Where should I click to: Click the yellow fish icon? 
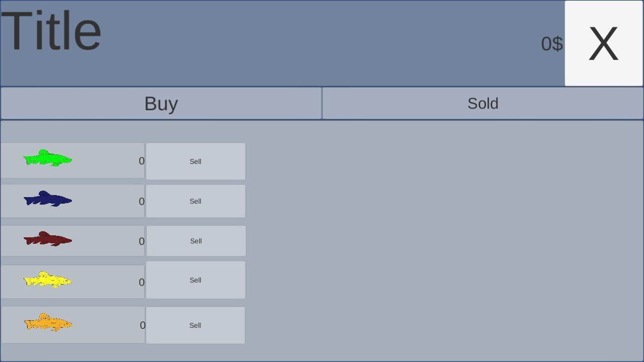tap(48, 280)
